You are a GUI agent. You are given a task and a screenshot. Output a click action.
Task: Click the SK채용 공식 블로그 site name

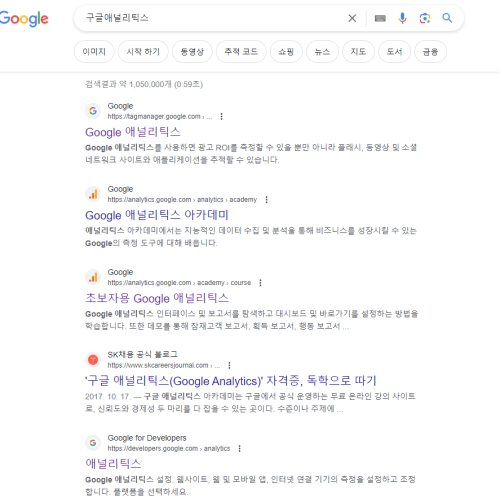(x=142, y=354)
